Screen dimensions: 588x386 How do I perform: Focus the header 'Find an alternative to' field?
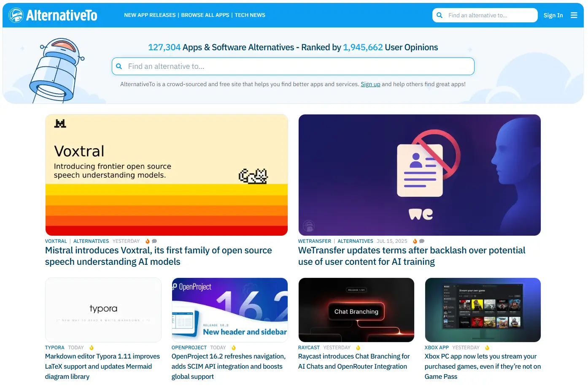pos(485,15)
